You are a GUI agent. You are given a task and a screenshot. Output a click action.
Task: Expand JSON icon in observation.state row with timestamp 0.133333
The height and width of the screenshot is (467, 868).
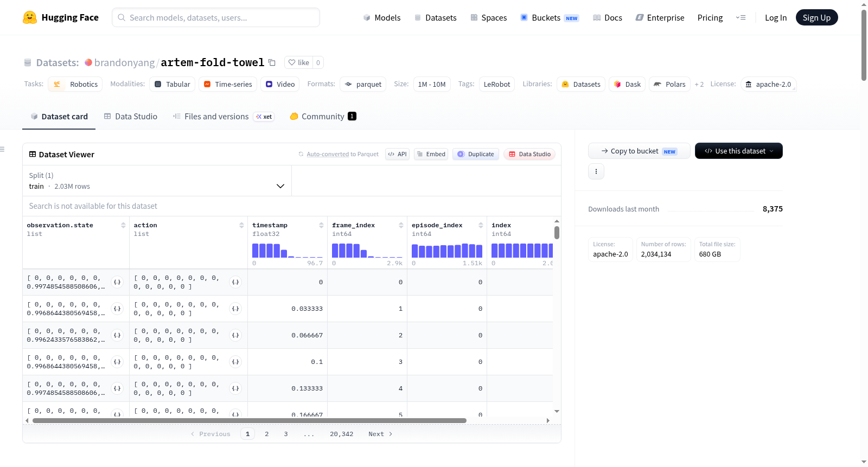pyautogui.click(x=117, y=388)
